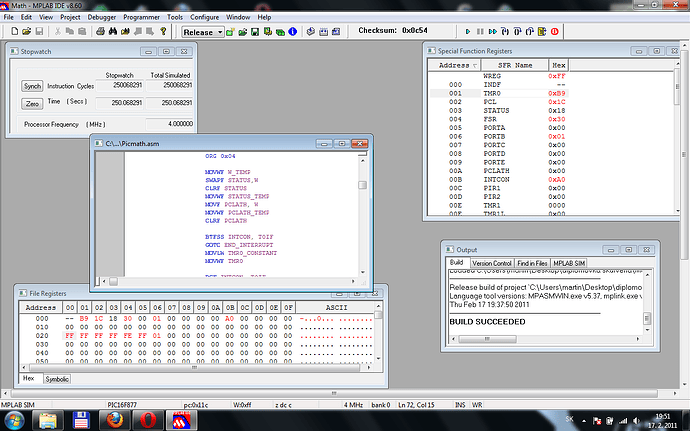Switch to Find in Files tab in Output
This screenshot has height=431, width=690.
532,263
